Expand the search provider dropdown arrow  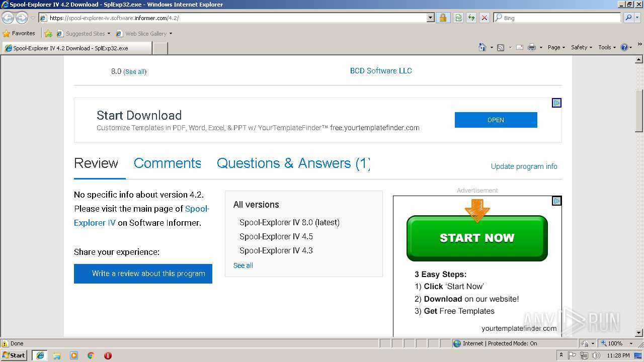[x=638, y=18]
